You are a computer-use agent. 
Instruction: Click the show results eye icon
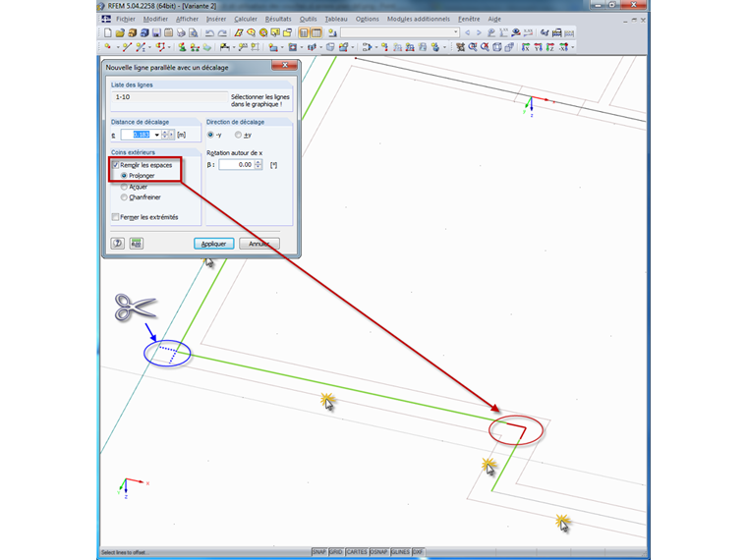(516, 32)
